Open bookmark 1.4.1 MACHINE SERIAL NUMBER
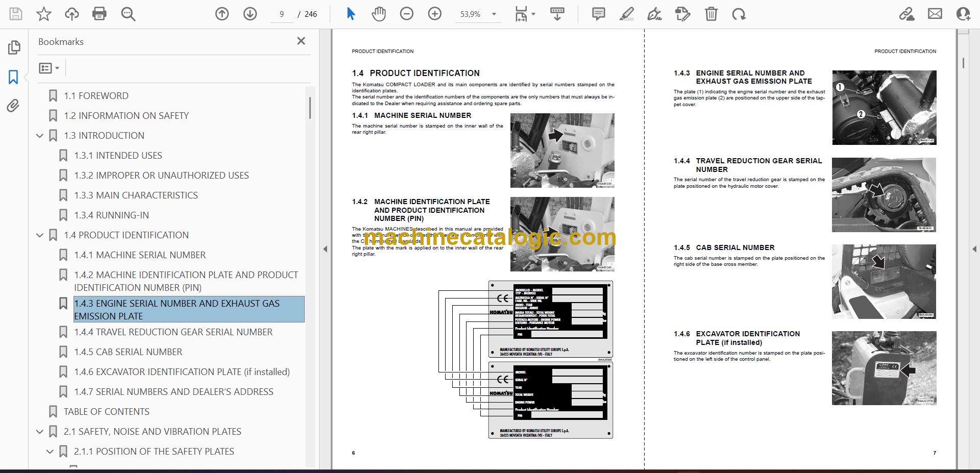980x473 pixels. click(140, 255)
